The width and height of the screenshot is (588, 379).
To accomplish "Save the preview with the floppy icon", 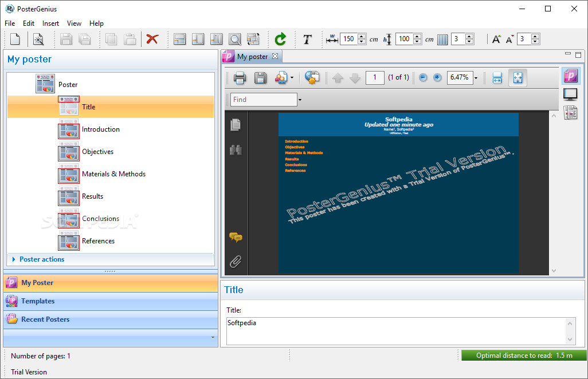I will 260,78.
